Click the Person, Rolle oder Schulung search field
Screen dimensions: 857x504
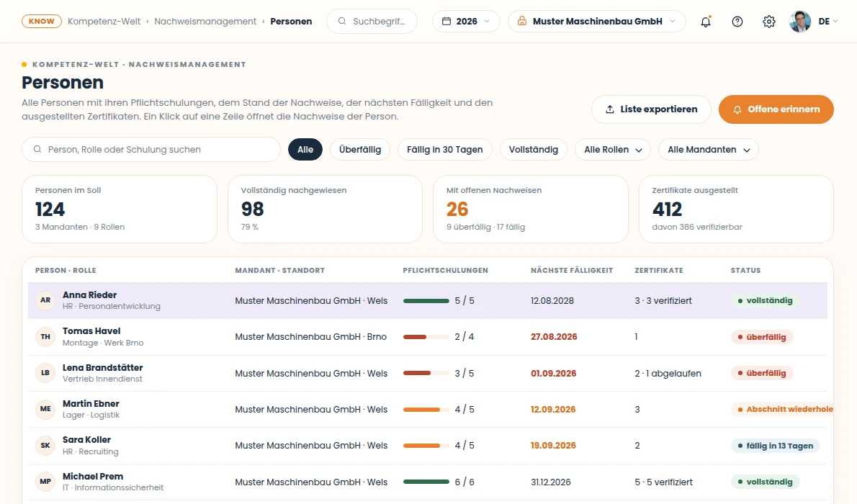point(151,149)
